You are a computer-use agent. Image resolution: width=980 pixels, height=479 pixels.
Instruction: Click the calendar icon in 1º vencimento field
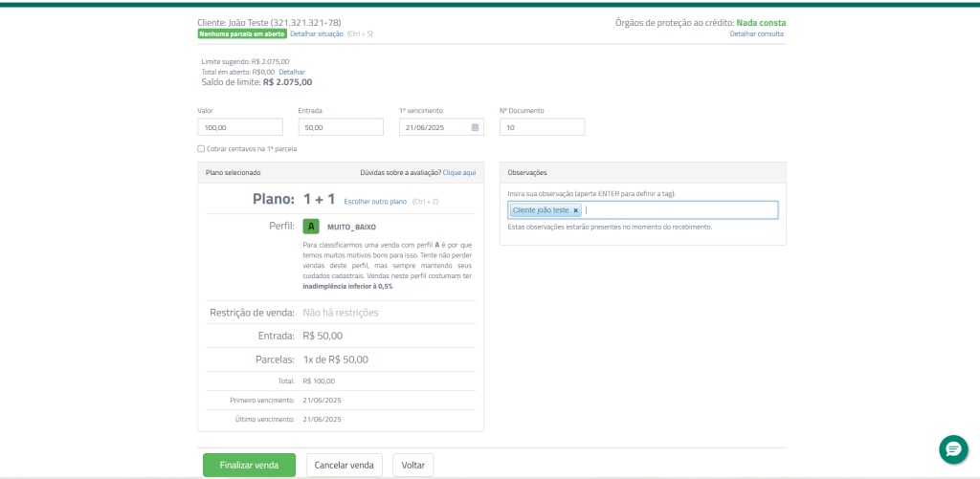pos(476,127)
